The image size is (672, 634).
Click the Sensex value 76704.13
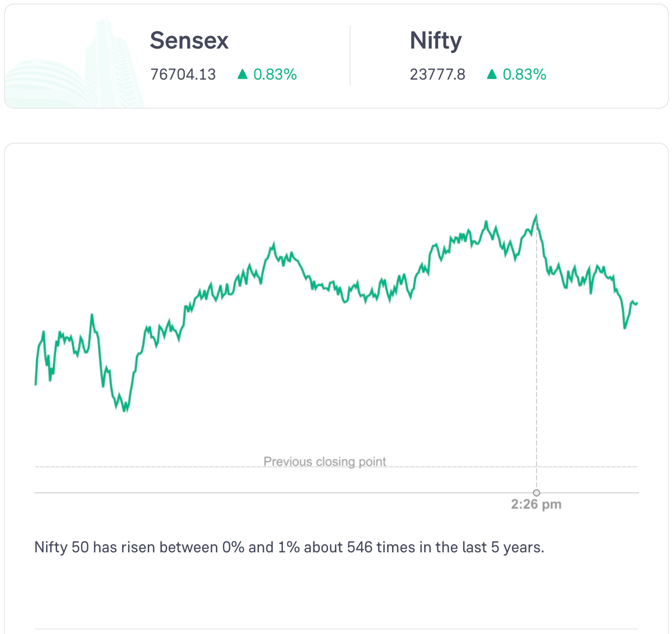point(183,75)
